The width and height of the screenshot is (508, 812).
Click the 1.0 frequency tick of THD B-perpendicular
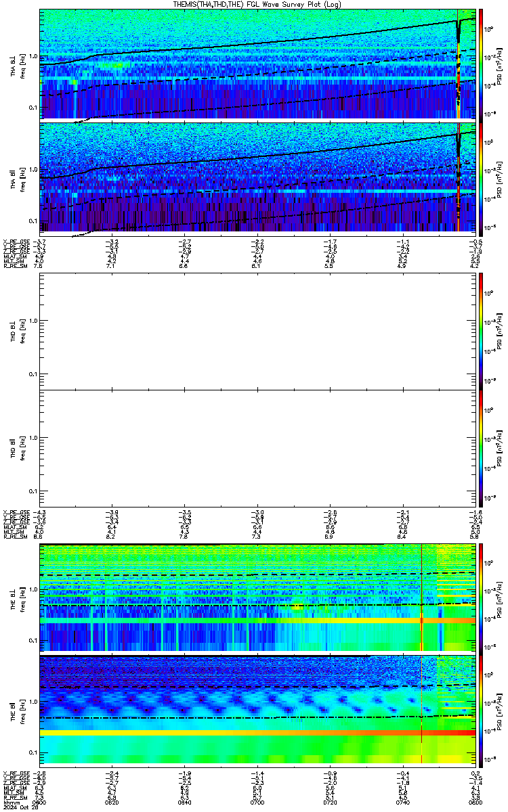(x=34, y=321)
